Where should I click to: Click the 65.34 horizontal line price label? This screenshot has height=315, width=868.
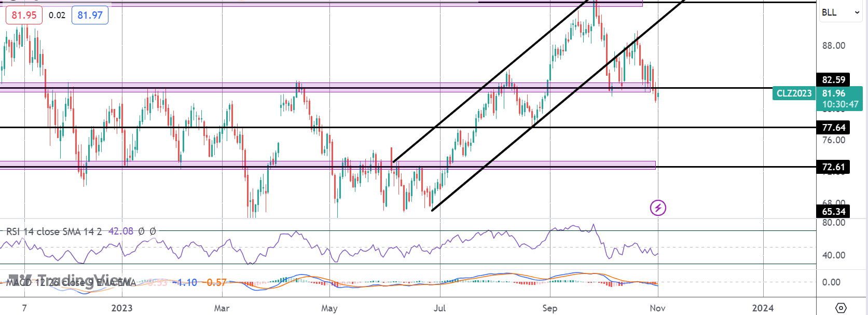pos(834,211)
